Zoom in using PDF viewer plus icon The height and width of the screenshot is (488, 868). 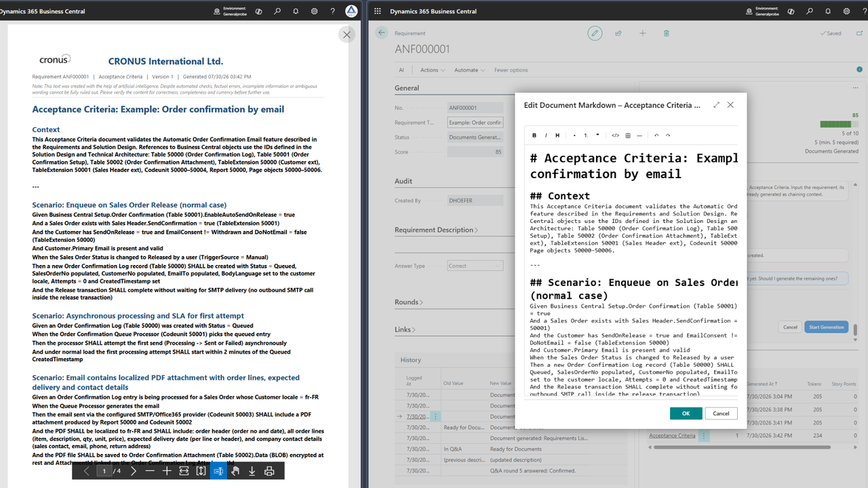point(167,471)
